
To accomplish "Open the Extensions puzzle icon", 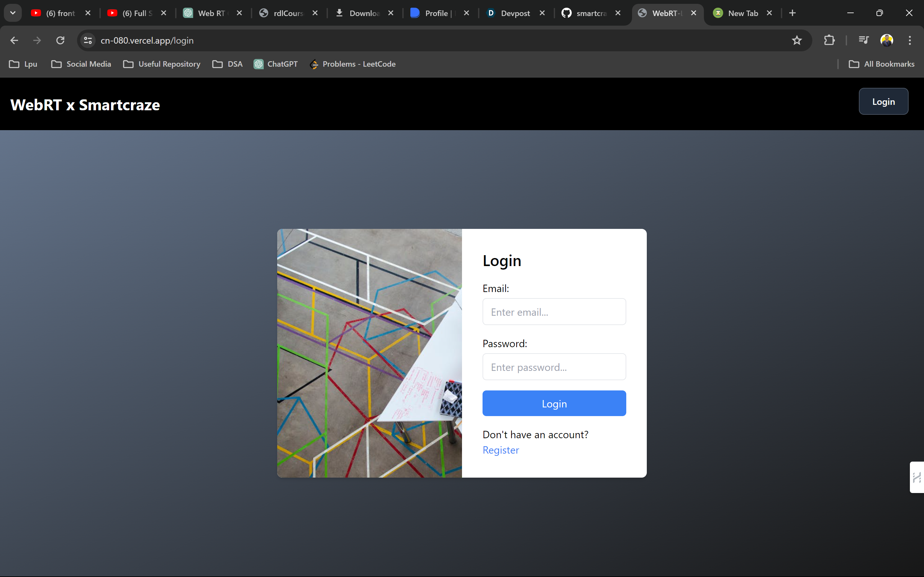I will click(x=829, y=40).
